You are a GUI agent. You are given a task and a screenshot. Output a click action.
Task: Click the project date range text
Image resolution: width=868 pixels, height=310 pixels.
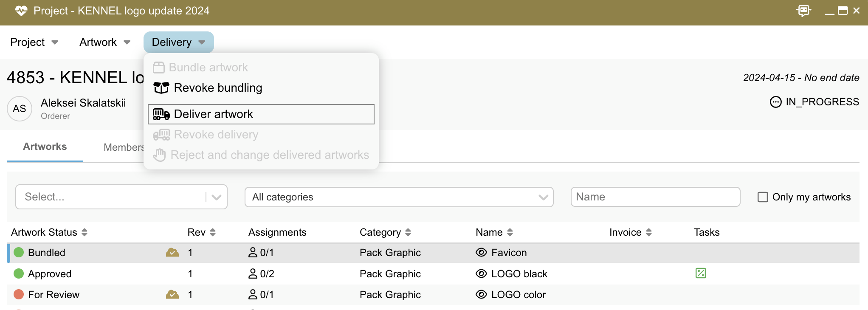801,78
